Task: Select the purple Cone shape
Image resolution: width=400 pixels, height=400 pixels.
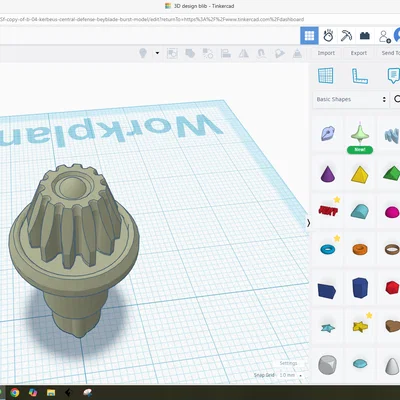Action: [x=327, y=174]
